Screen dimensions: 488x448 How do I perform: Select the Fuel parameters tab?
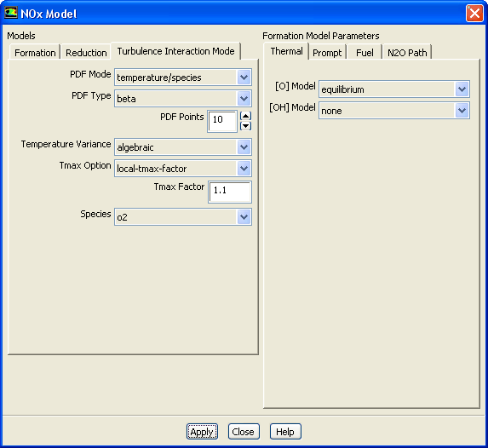click(x=365, y=52)
